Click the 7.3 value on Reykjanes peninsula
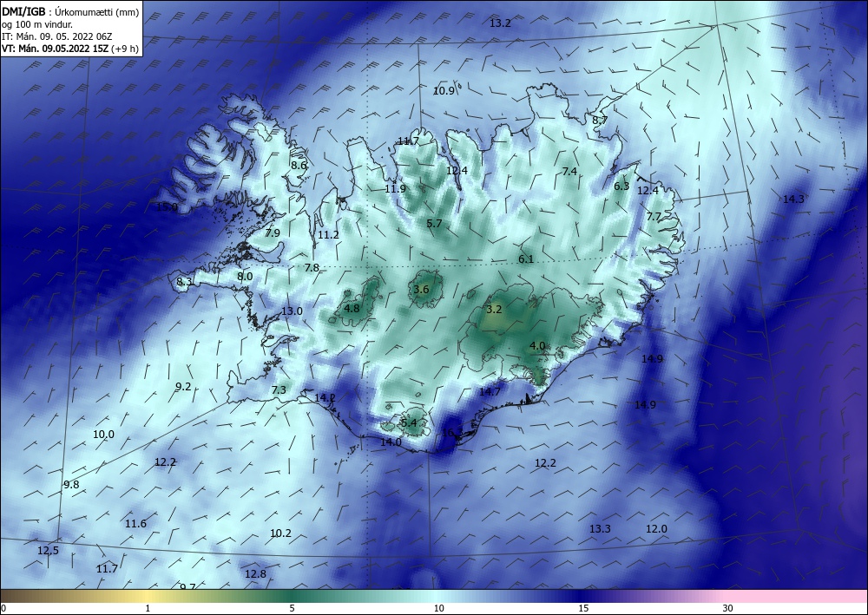Image resolution: width=868 pixels, height=615 pixels. (x=279, y=390)
